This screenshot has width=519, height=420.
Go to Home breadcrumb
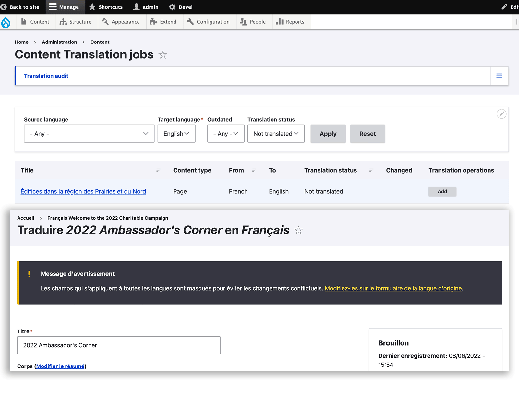(21, 42)
